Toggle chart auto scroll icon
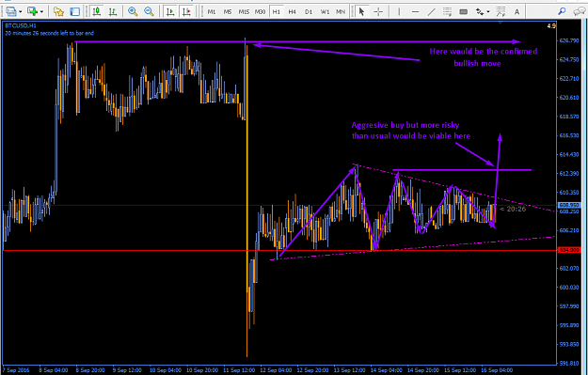The height and width of the screenshot is (375, 588). (x=170, y=11)
